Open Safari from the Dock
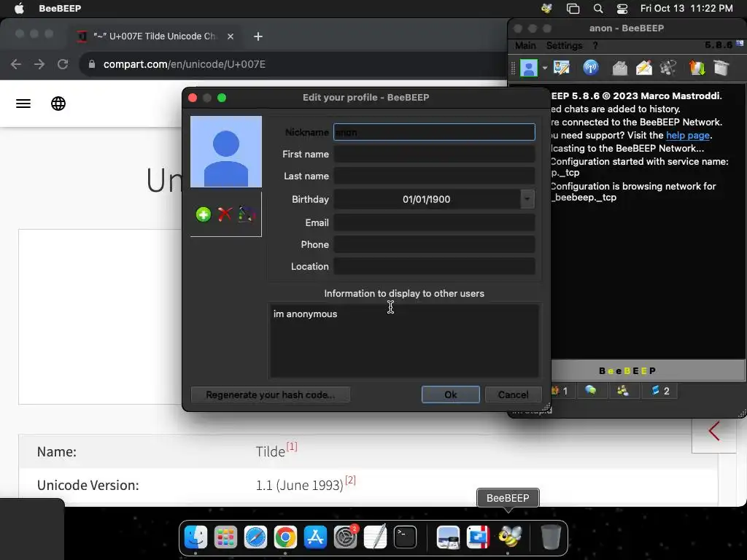 click(255, 537)
